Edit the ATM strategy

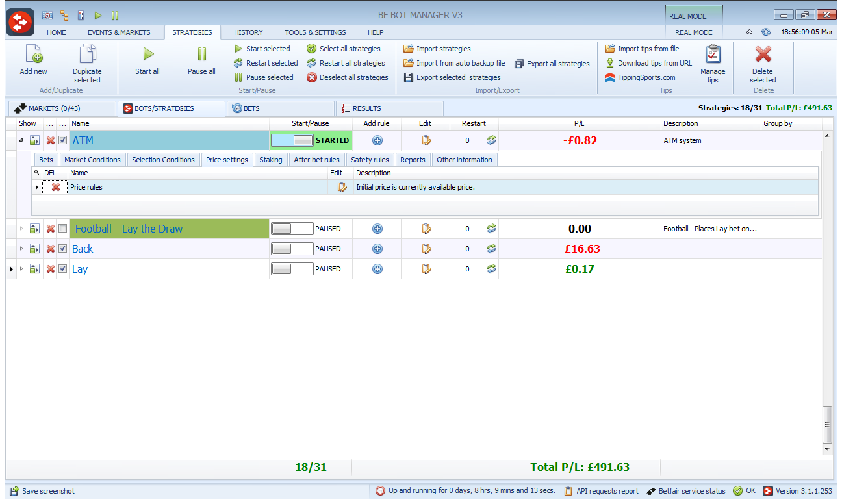pos(426,140)
